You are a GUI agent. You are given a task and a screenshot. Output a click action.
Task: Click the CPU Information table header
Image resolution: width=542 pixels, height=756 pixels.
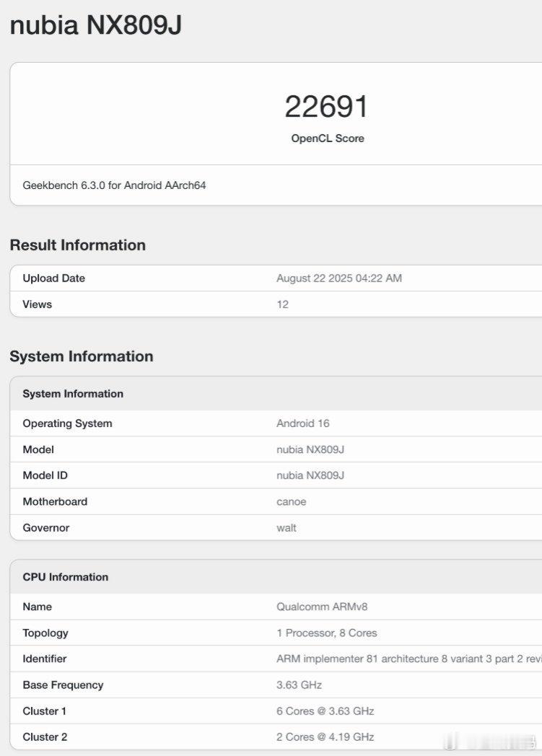pos(65,577)
